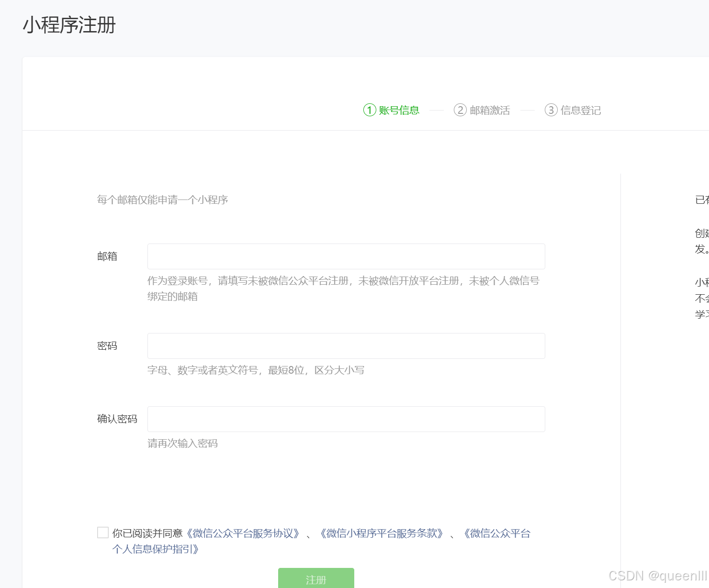
Task: Click the circled number 2 step icon
Action: point(460,110)
